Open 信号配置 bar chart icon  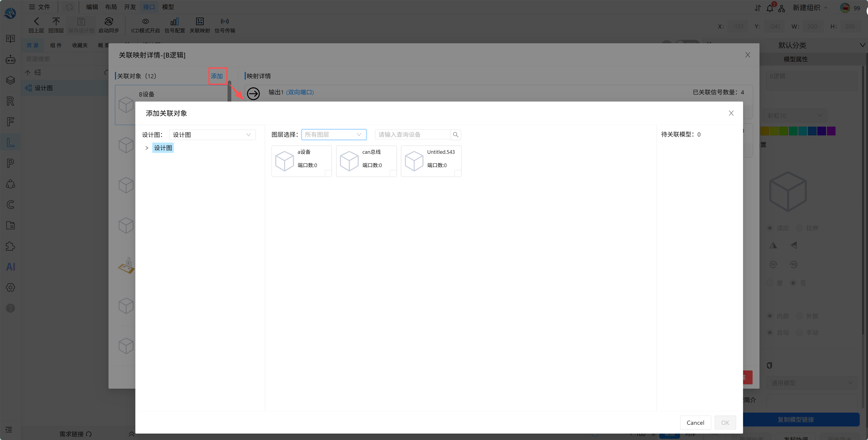175,22
